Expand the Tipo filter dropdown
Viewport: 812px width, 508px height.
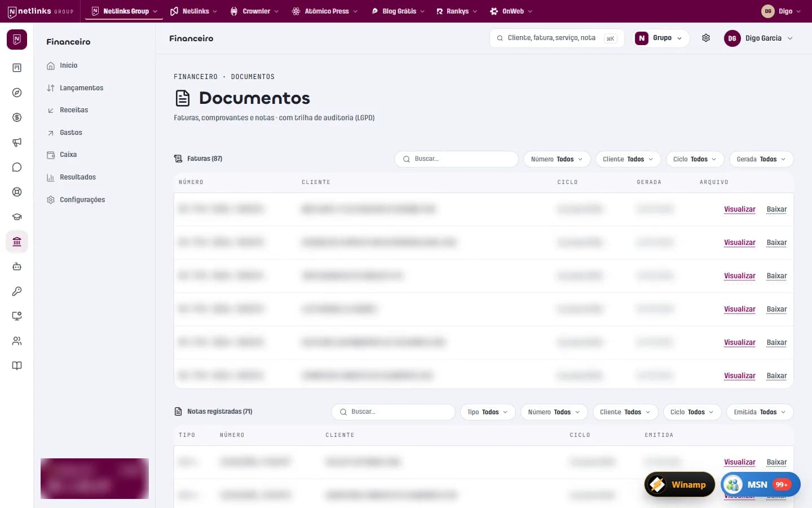488,412
